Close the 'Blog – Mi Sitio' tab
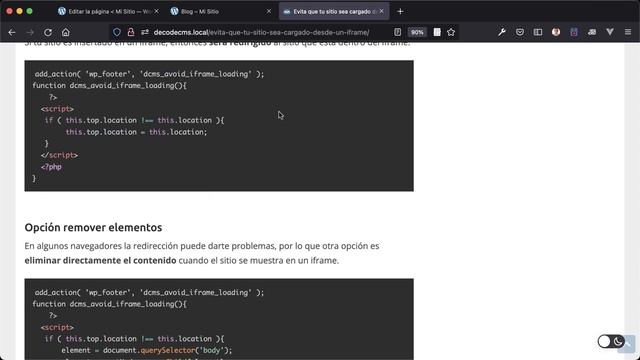 269,11
